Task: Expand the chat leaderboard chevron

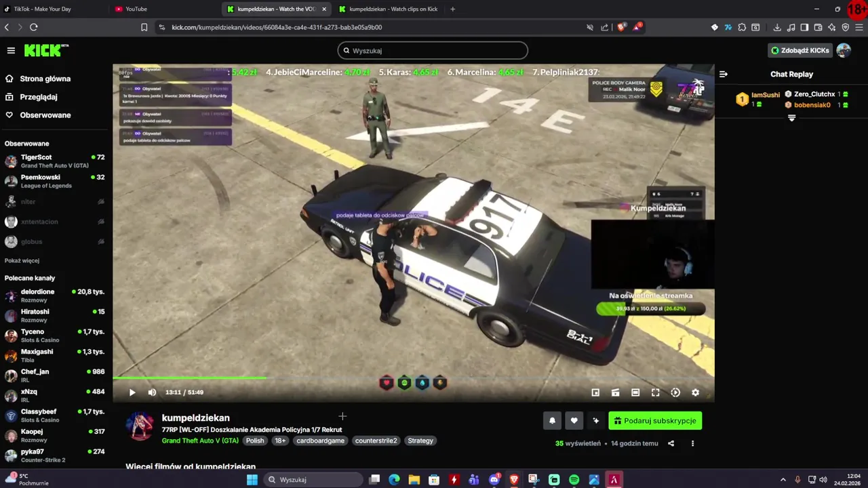Action: 791,118
